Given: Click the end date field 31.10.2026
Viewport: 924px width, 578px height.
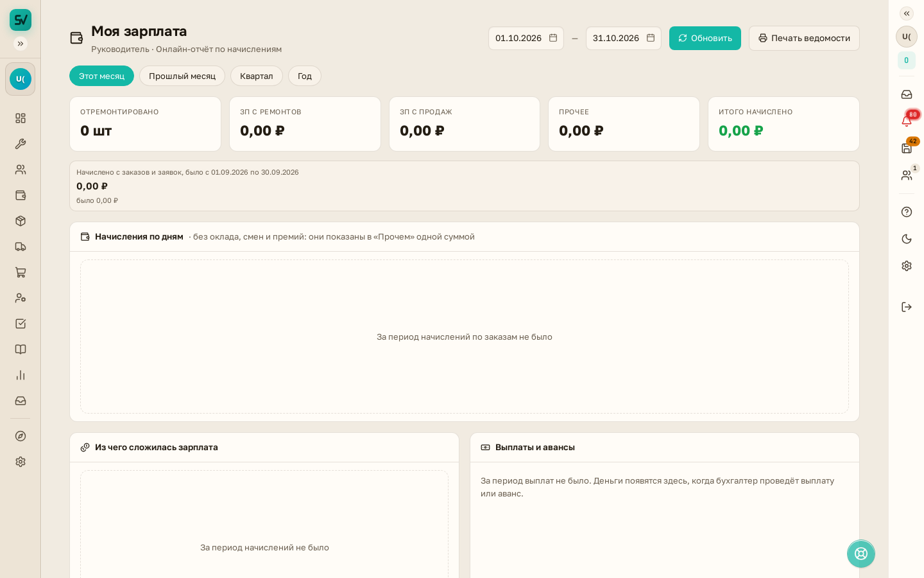Looking at the screenshot, I should coord(624,38).
